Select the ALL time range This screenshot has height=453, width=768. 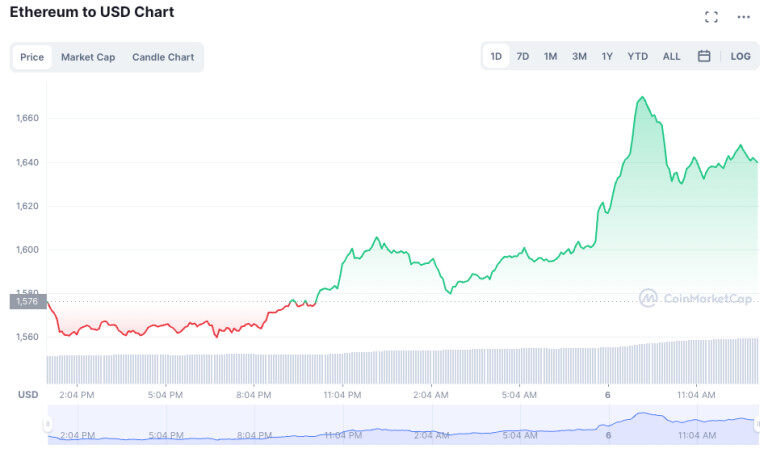pos(671,56)
